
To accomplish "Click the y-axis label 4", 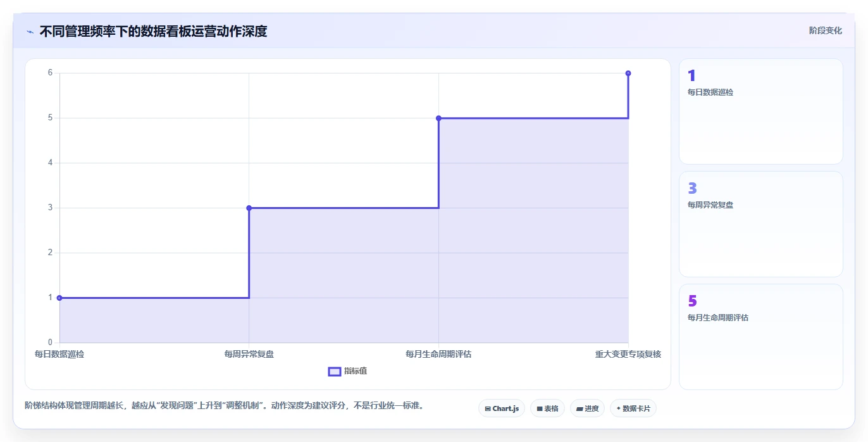I will click(50, 163).
